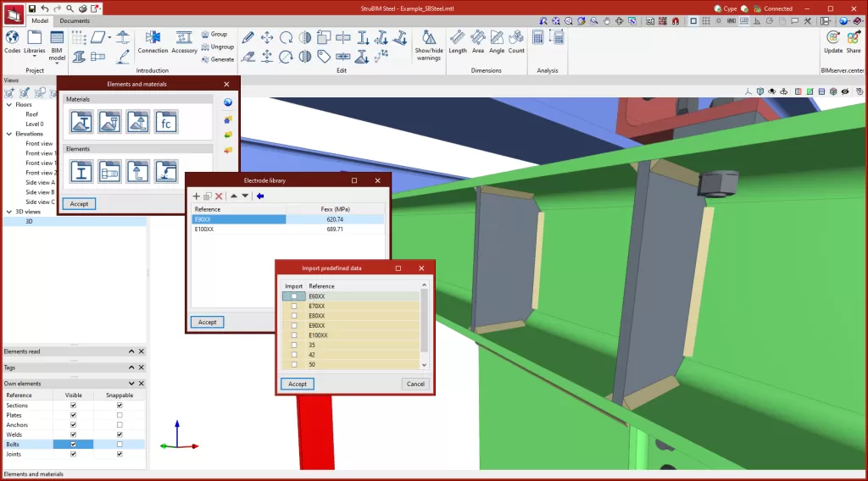Open the Libraries dropdown arrow
The width and height of the screenshot is (868, 481).
pos(34,57)
